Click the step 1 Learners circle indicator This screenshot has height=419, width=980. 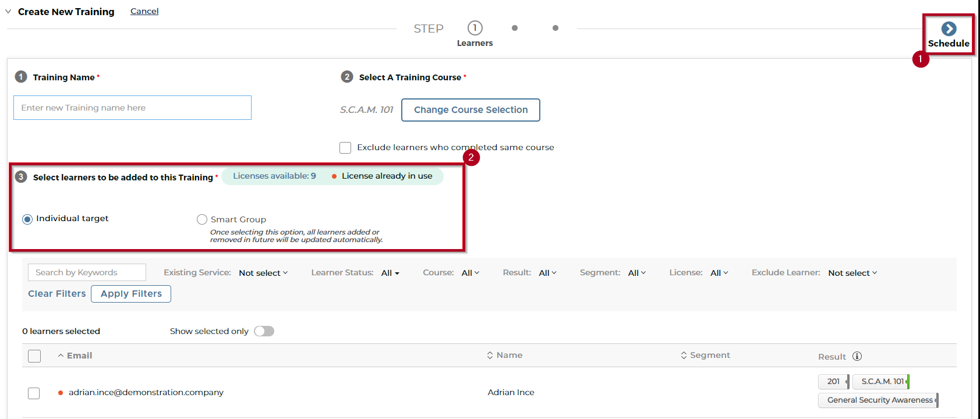(475, 28)
